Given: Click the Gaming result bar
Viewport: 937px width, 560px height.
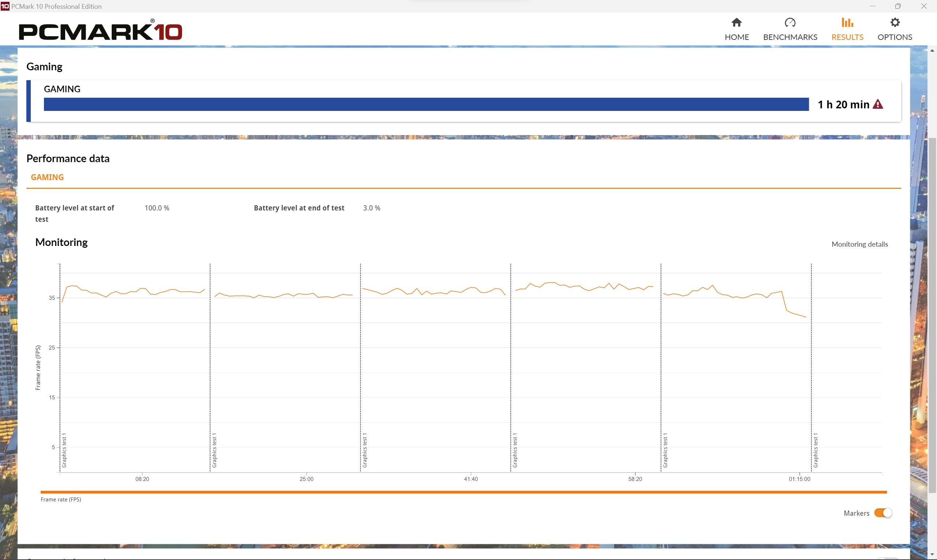Looking at the screenshot, I should pyautogui.click(x=426, y=104).
